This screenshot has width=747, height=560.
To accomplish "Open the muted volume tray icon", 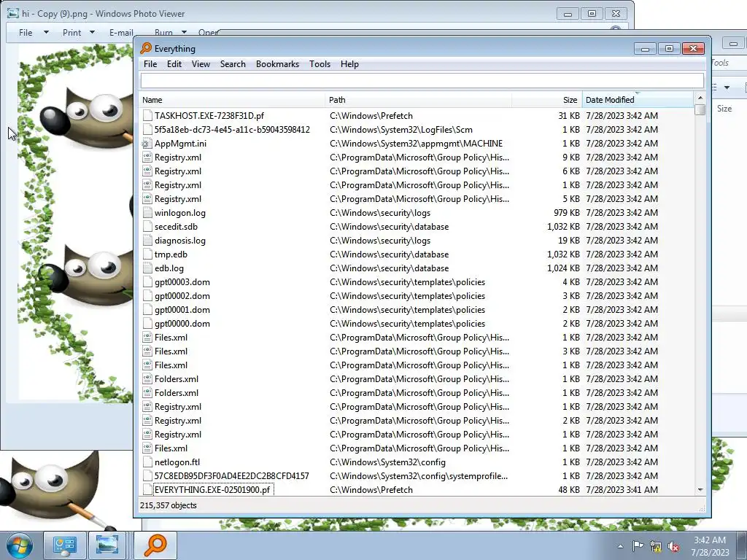I will pyautogui.click(x=673, y=546).
